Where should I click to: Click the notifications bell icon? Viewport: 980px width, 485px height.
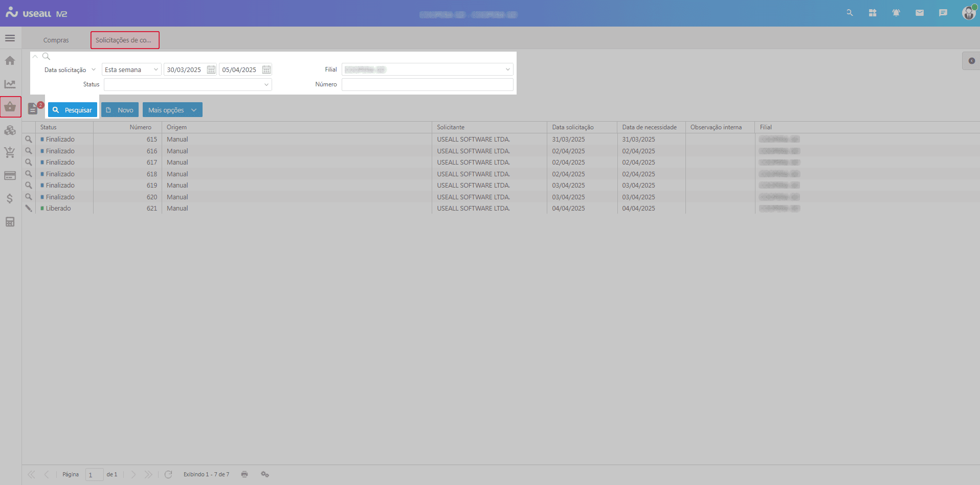(x=896, y=13)
